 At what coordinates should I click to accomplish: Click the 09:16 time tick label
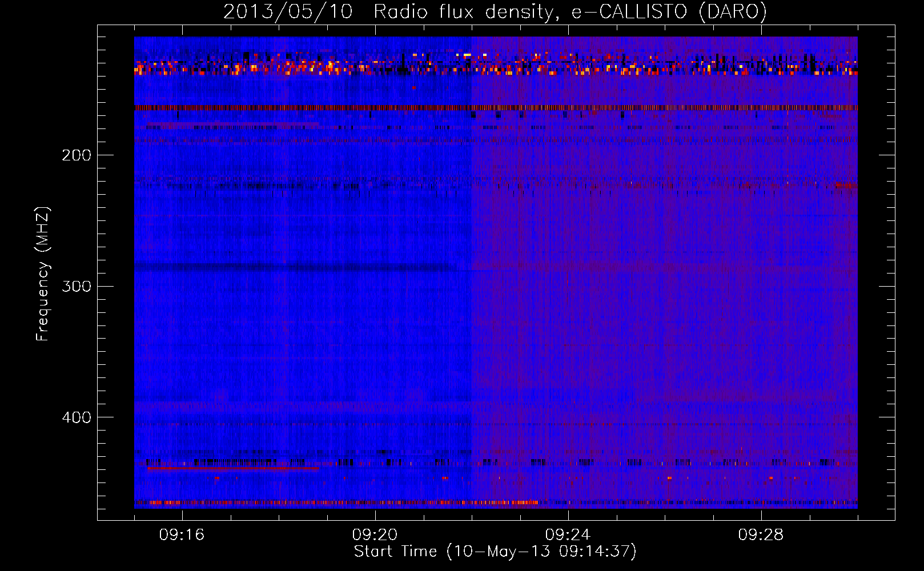(182, 535)
